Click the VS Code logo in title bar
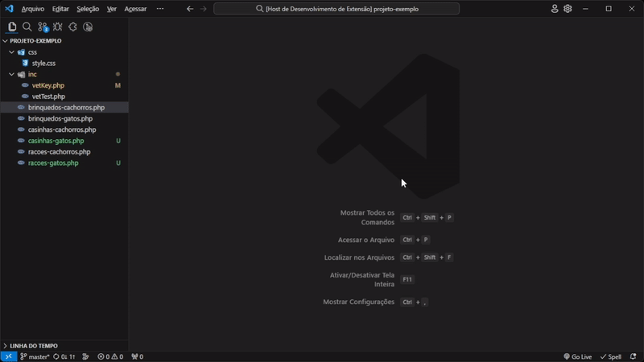 9,9
